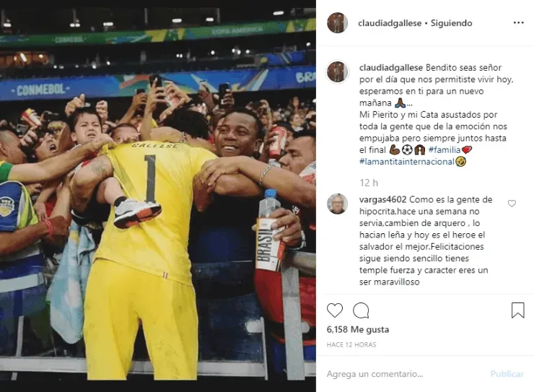Open the three-dot more options menu
The height and width of the screenshot is (392, 534).
[x=518, y=23]
